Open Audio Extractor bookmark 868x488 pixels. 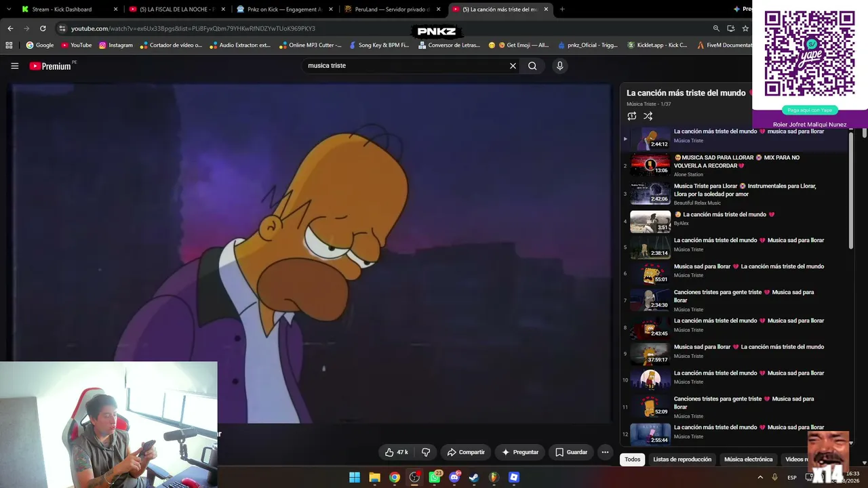240,45
